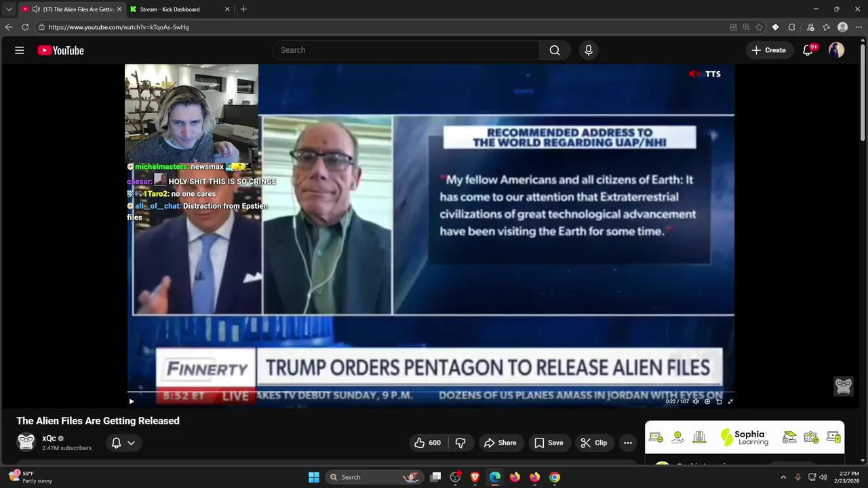Open the favorites list icon

click(826, 27)
